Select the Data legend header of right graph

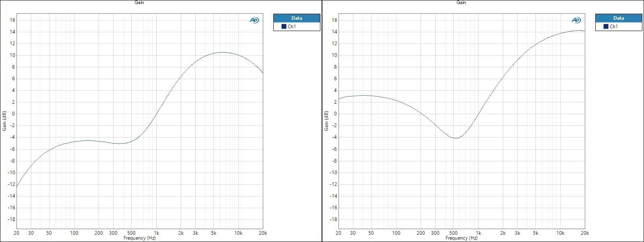pyautogui.click(x=619, y=18)
